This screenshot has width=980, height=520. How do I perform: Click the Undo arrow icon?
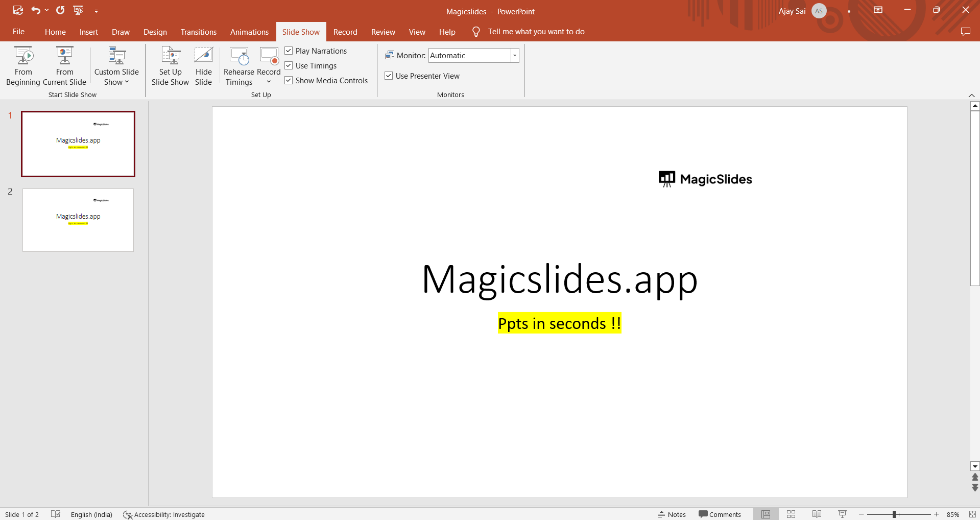click(35, 10)
